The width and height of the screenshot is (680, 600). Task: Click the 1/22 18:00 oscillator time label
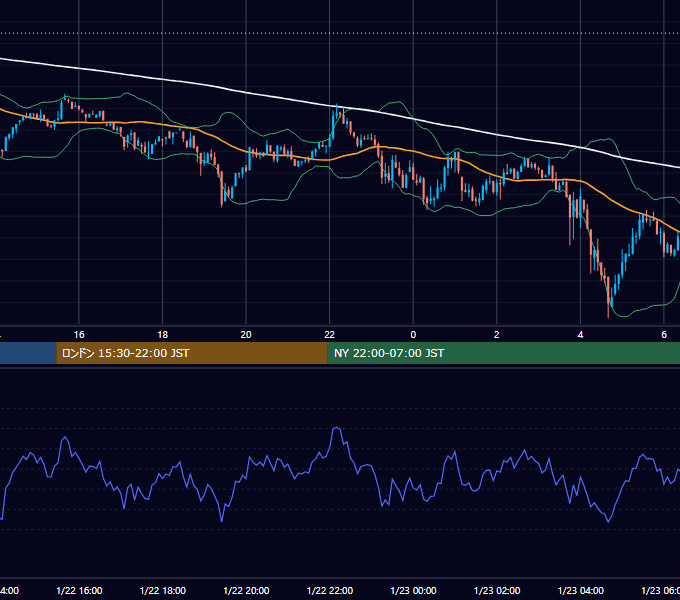click(163, 590)
